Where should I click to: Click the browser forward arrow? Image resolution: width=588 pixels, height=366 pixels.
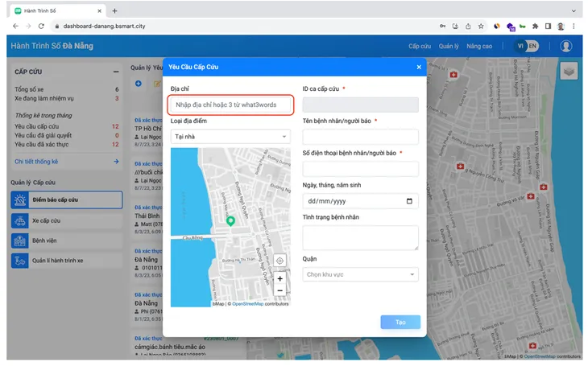(28, 27)
